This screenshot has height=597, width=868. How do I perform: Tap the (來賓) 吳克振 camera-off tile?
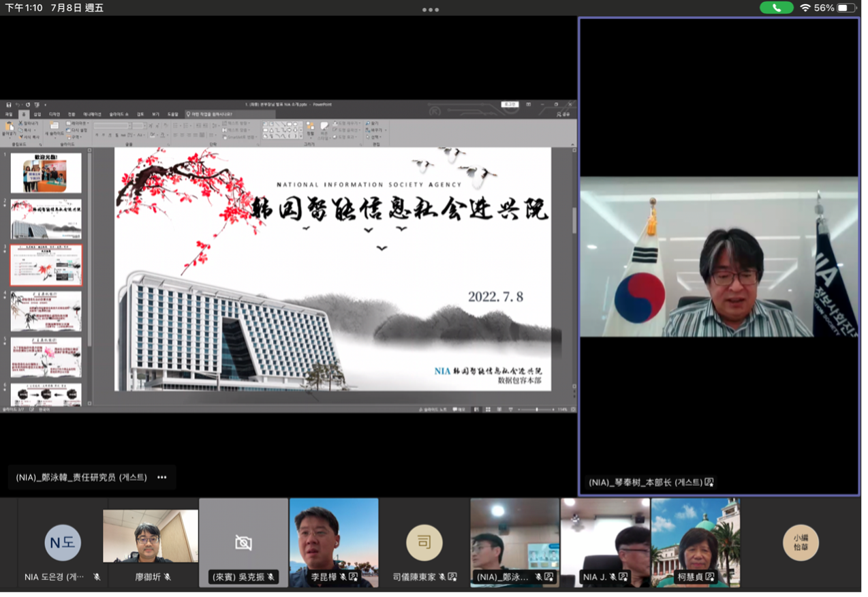(243, 543)
